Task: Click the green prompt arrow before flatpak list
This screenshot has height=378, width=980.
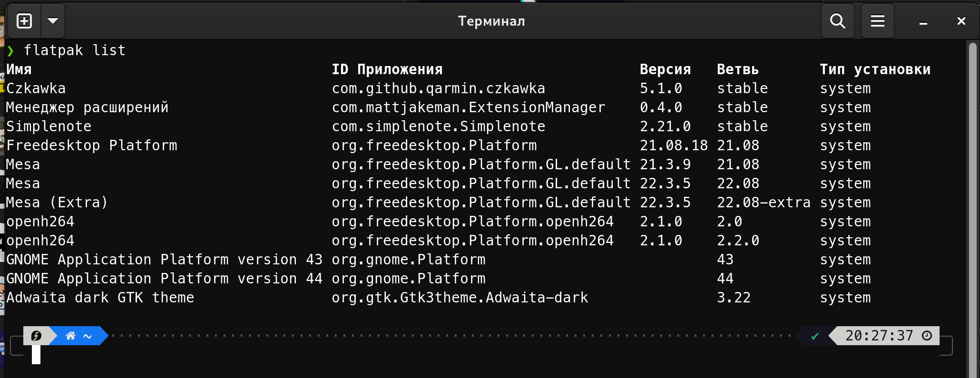Action: point(10,50)
